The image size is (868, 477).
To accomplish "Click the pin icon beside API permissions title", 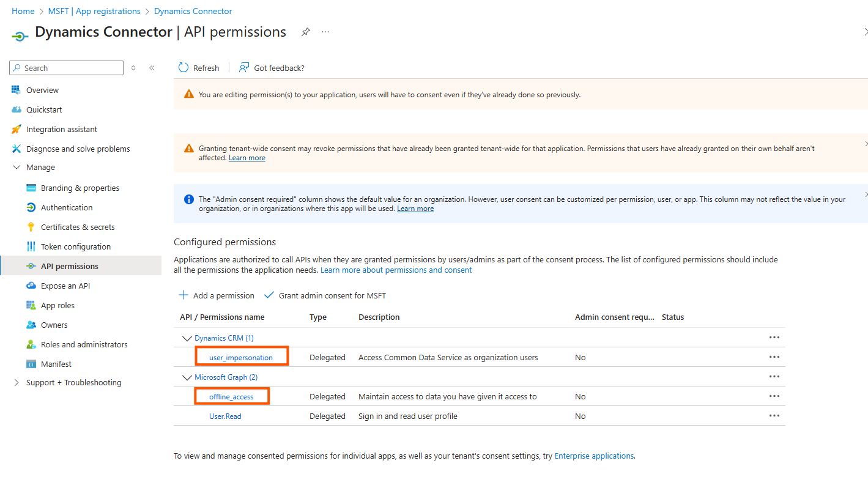I will pyautogui.click(x=305, y=32).
